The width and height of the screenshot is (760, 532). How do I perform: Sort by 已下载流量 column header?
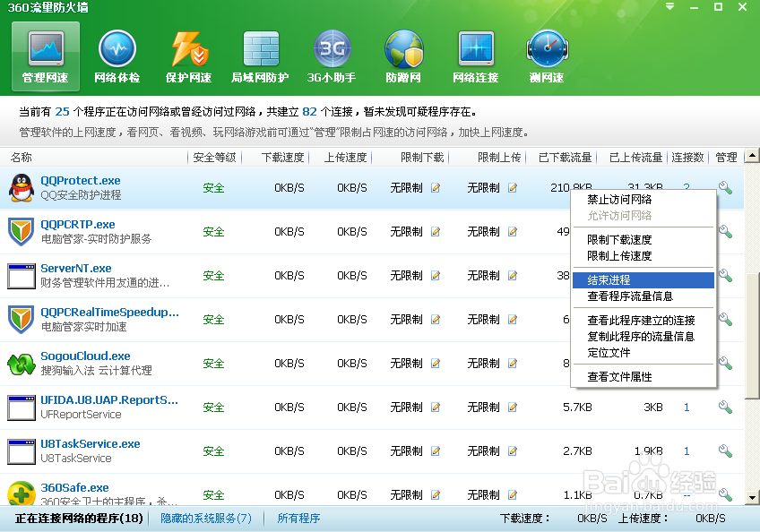(566, 158)
